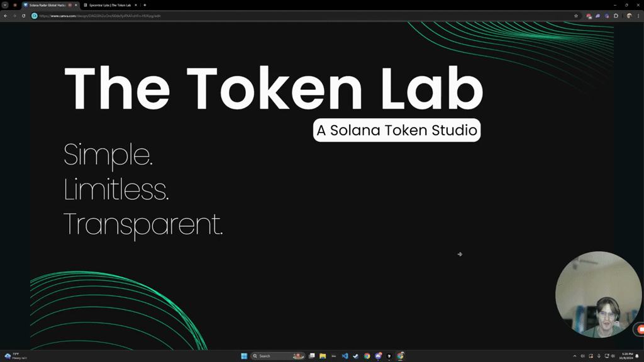Open the red extension icon in toolbar
The width and height of the screenshot is (644, 362).
click(589, 16)
